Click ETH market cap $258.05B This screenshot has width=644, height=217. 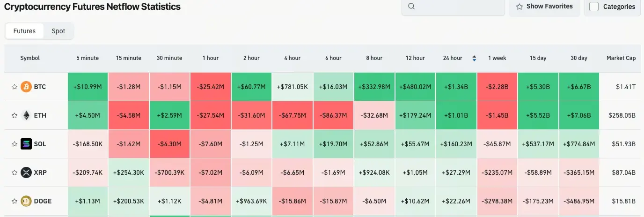622,115
